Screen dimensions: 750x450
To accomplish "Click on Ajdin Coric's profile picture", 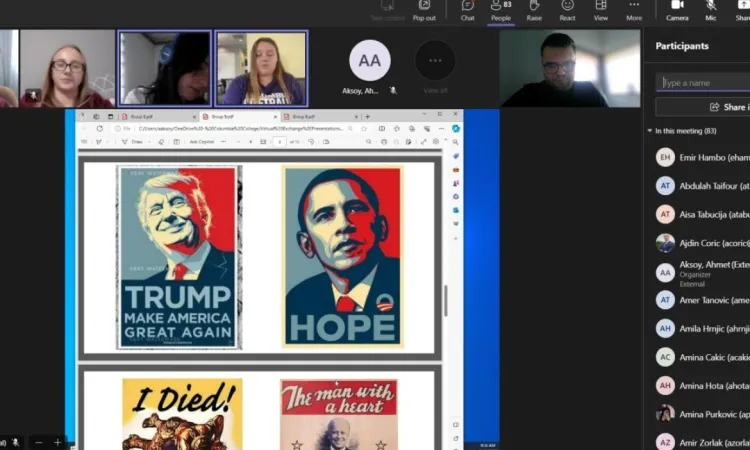I will pos(665,243).
